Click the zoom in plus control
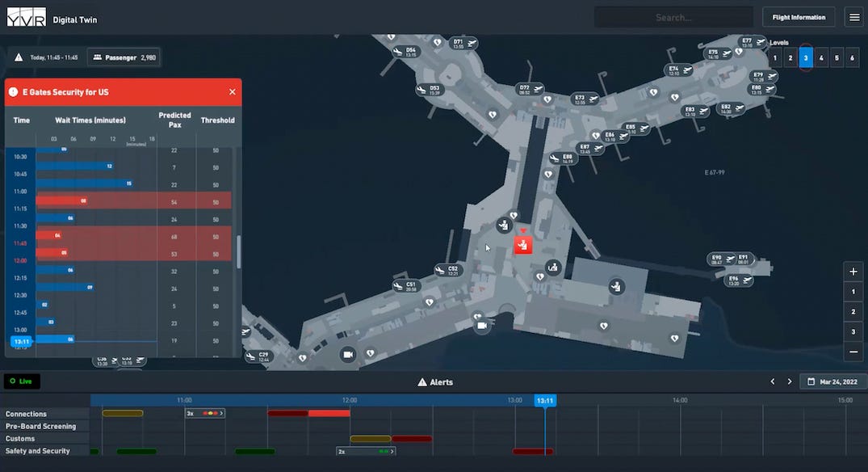The height and width of the screenshot is (472, 868). (x=853, y=272)
